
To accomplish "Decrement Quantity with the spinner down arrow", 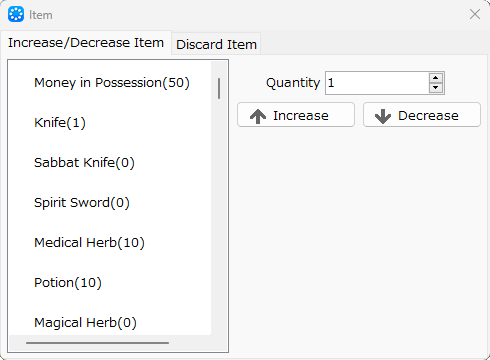I will click(435, 88).
